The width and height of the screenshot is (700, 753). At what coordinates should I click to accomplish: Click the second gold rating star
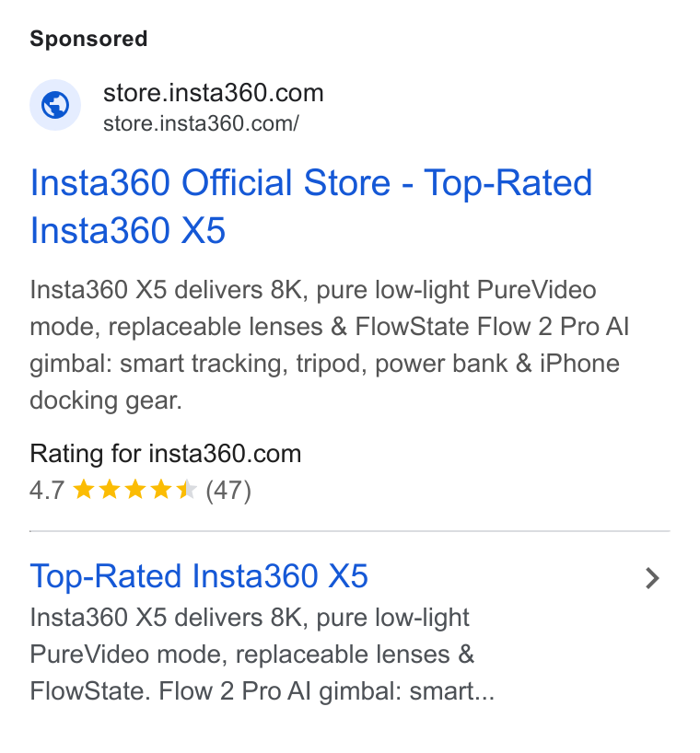pyautogui.click(x=110, y=490)
